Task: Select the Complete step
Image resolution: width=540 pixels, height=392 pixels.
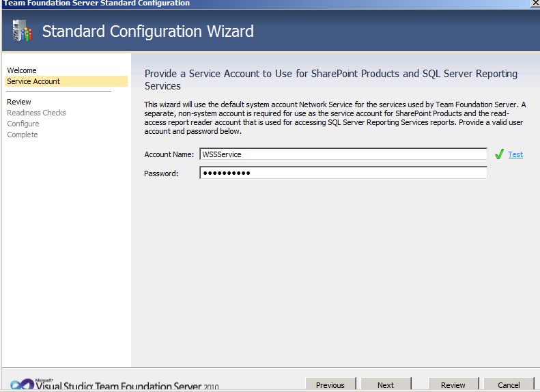Action: click(x=23, y=135)
